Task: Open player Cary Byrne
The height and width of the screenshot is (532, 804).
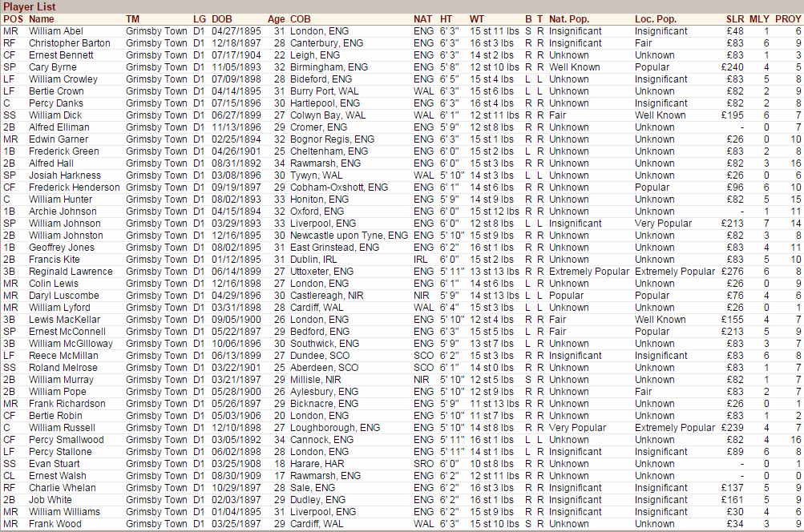Action: tap(53, 67)
